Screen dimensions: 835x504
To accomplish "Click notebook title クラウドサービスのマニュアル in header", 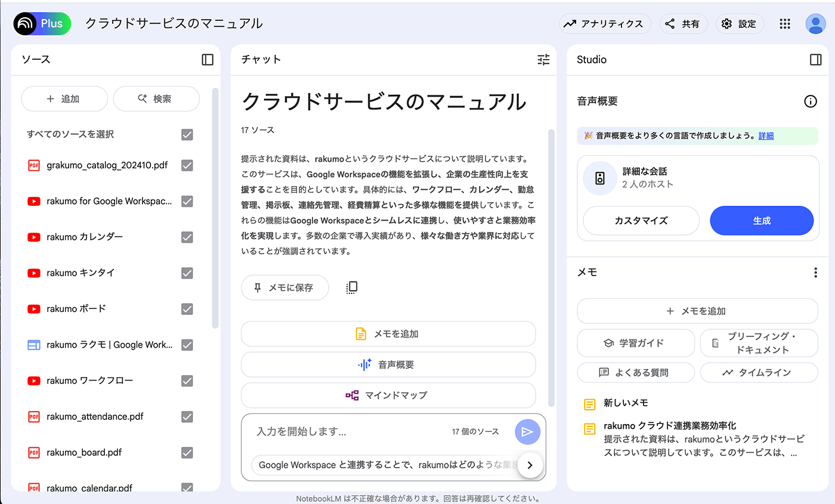I will pos(174,24).
